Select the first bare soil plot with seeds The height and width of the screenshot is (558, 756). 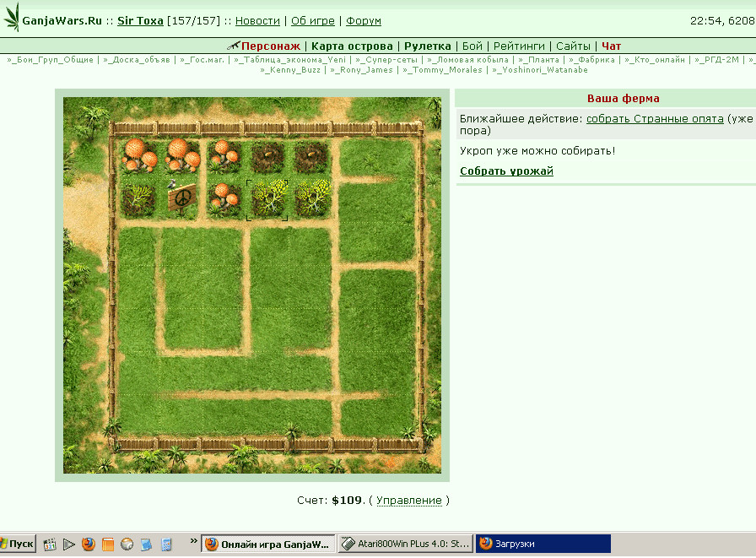268,156
